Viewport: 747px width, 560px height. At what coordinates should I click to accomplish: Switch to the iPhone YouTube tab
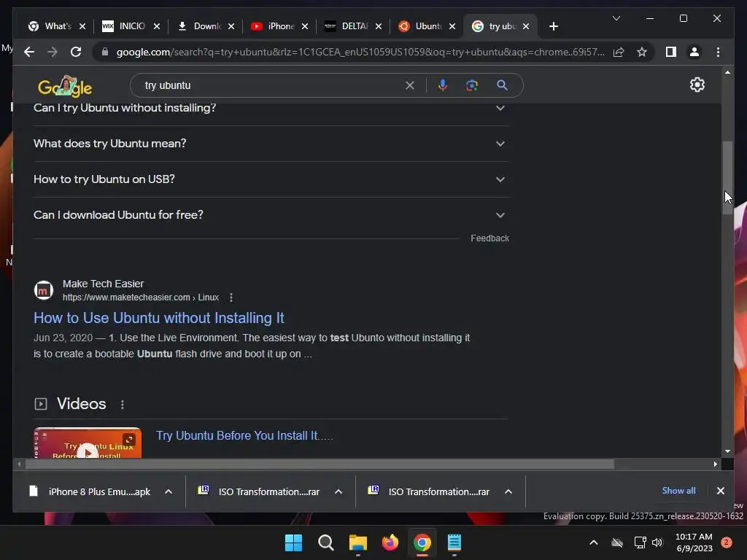point(273,26)
